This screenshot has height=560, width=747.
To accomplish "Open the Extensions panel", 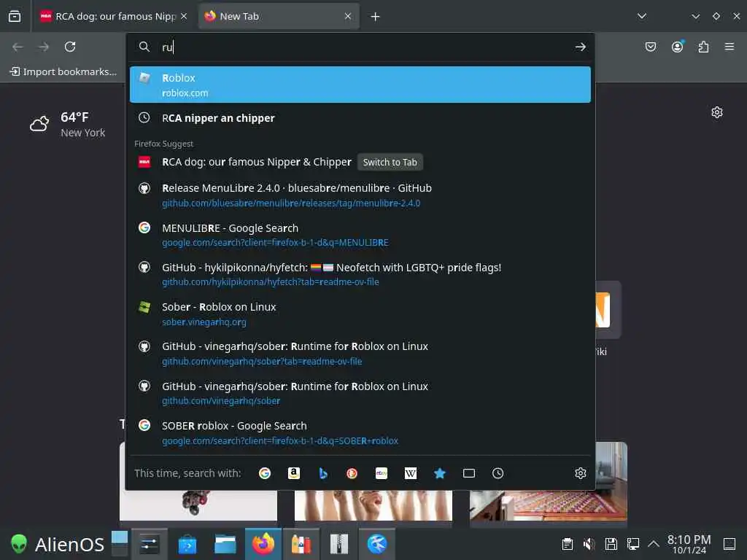I will [703, 47].
